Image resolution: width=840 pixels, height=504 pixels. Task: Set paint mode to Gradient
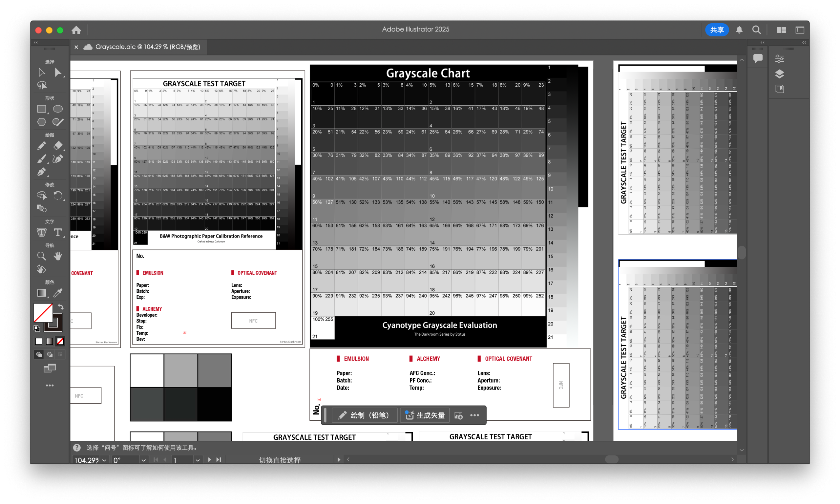[50, 341]
